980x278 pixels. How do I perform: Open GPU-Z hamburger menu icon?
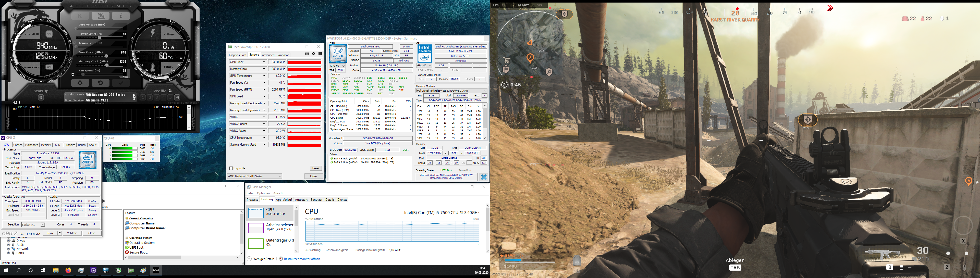coord(320,54)
